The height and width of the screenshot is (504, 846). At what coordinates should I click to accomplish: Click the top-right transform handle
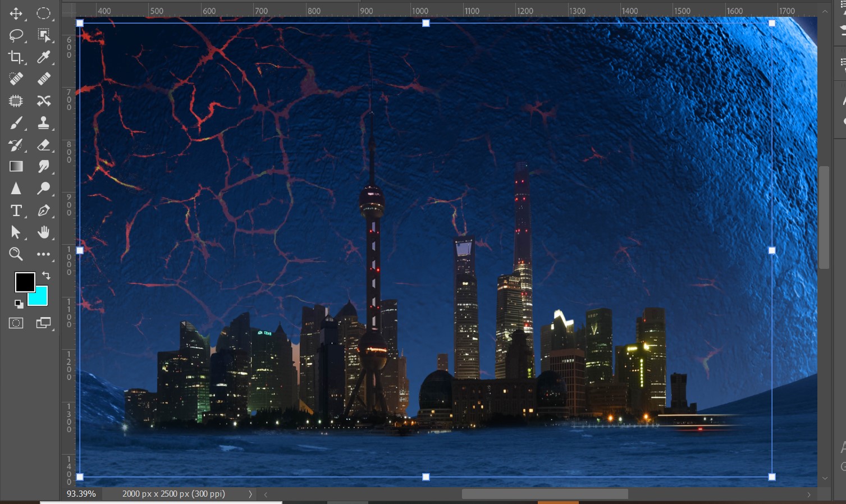pos(772,23)
